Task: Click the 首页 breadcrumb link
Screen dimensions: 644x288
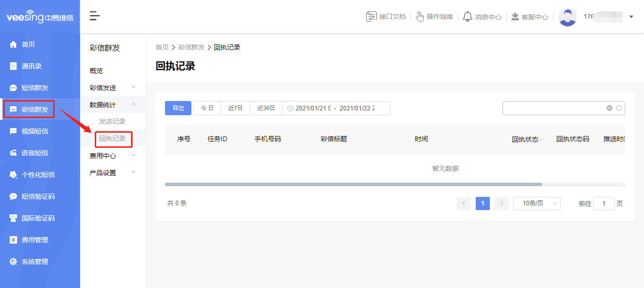Action: 162,47
